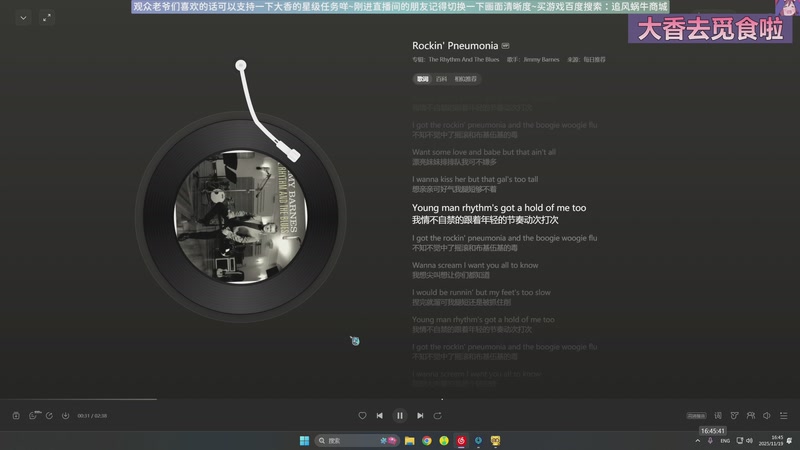
Task: Skip to the previous track
Action: click(380, 416)
